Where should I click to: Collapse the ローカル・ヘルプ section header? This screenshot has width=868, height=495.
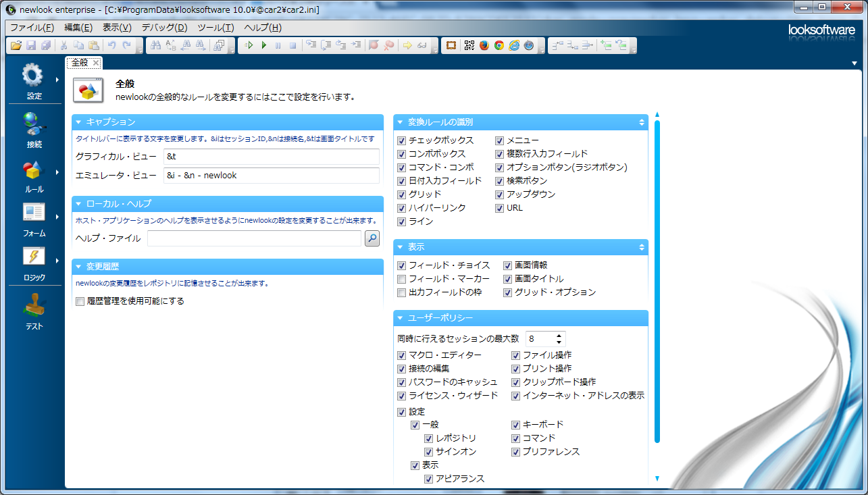tap(228, 203)
